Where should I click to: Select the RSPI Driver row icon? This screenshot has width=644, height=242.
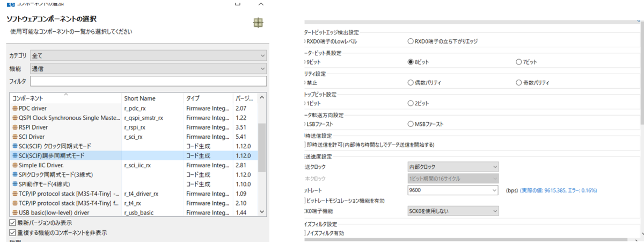[x=14, y=127]
